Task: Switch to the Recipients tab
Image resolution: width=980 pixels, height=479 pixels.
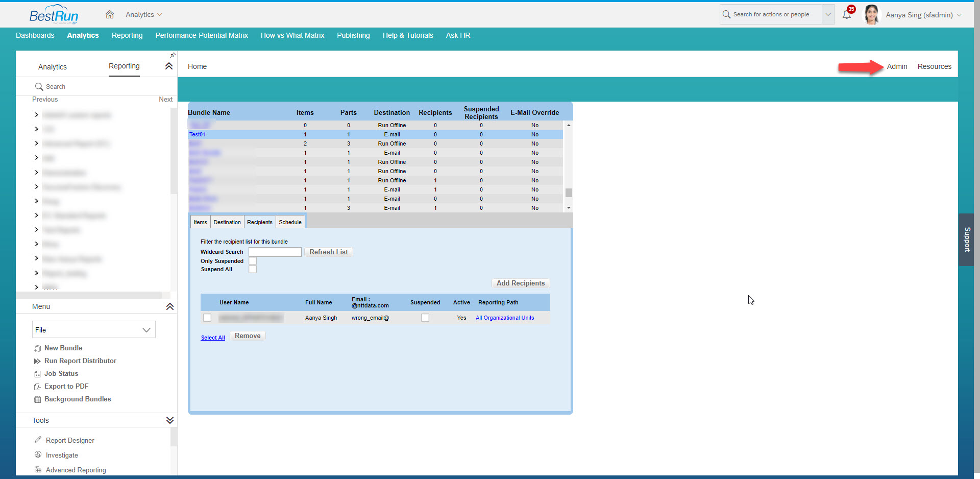Action: click(260, 222)
